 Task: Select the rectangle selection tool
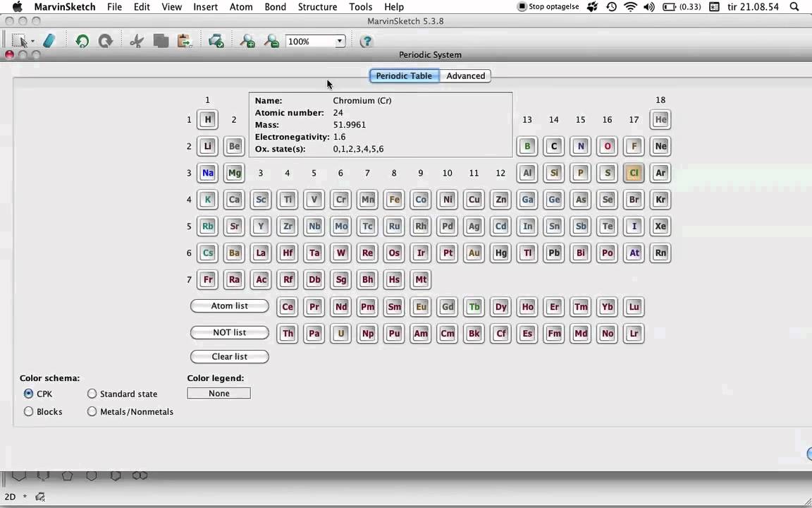[x=19, y=41]
